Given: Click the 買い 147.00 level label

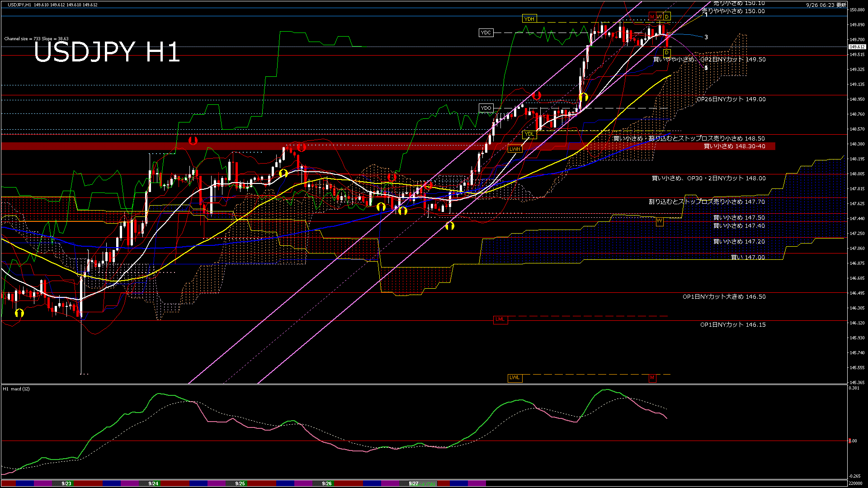Looking at the screenshot, I should [x=748, y=257].
